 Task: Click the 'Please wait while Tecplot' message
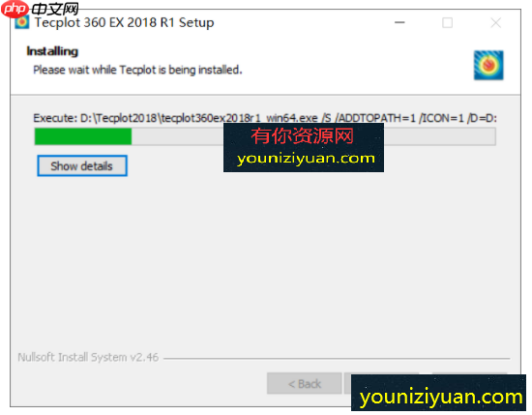137,70
